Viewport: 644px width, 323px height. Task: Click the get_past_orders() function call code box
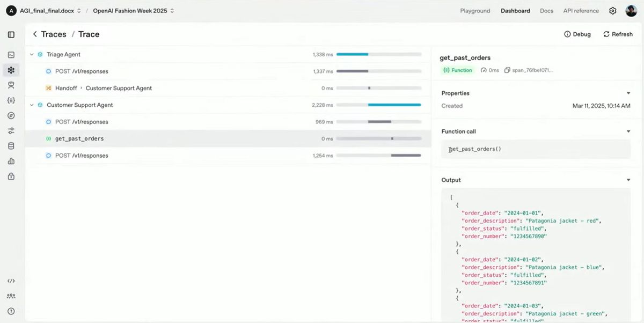point(536,149)
